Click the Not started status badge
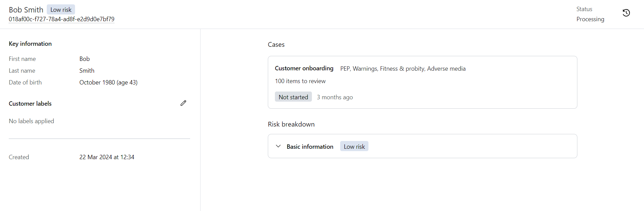644x211 pixels. coord(293,97)
